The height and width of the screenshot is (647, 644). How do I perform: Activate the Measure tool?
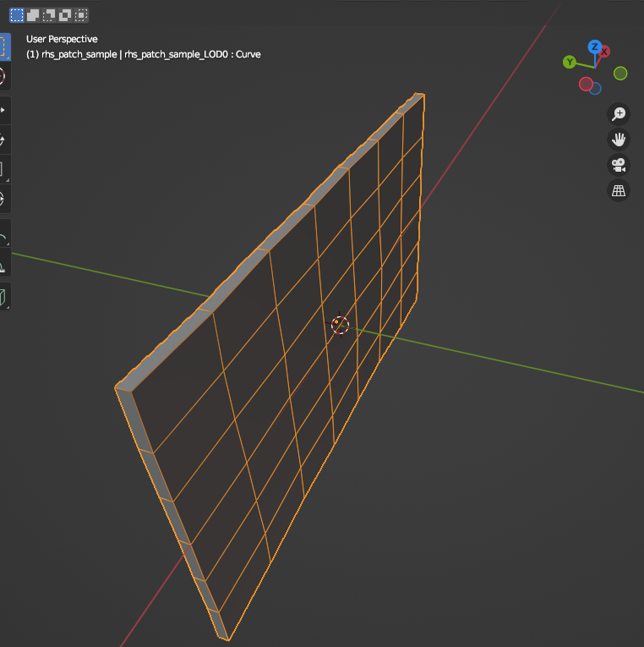[x=3, y=266]
